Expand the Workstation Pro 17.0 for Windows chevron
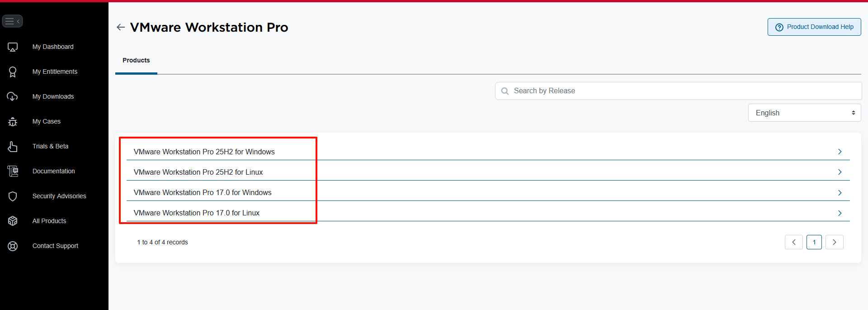Viewport: 868px width, 310px height. click(x=840, y=192)
